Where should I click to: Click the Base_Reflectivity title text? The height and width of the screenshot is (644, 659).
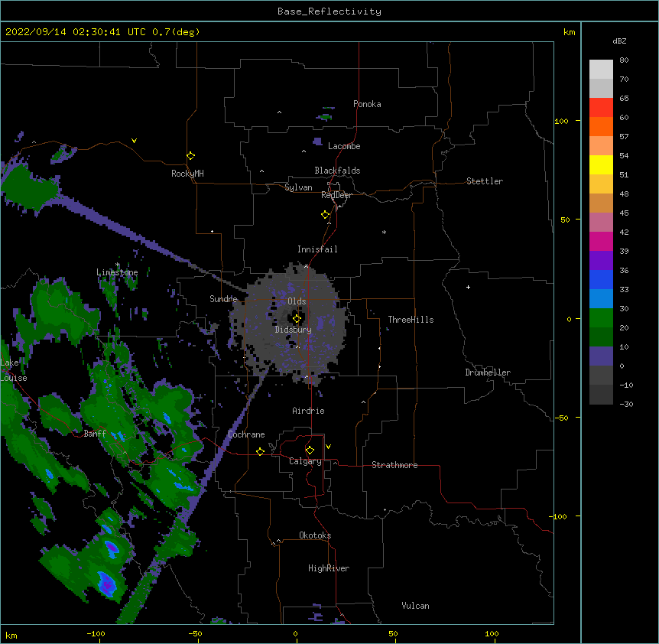click(x=329, y=11)
